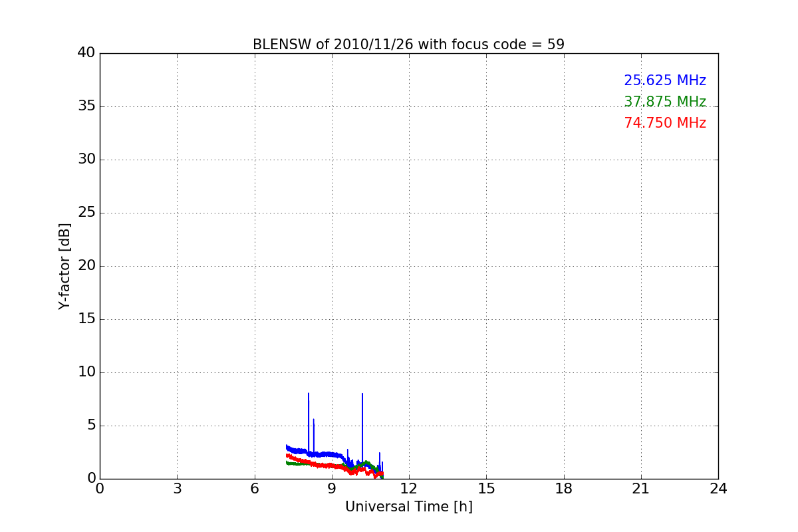Click the tall blue spike just after 8 h
Image resolution: width=798 pixels, height=532 pixels.
[x=309, y=422]
